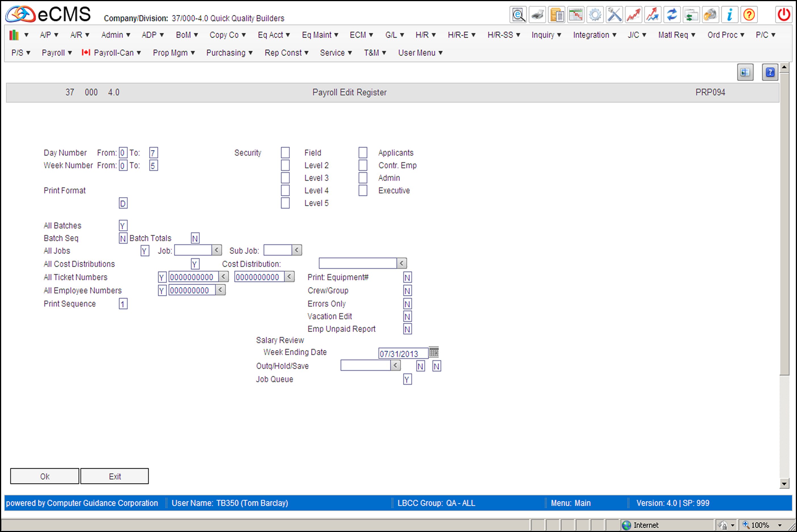
Task: Open the Cost Distribution lookup arrow
Action: [x=402, y=263]
